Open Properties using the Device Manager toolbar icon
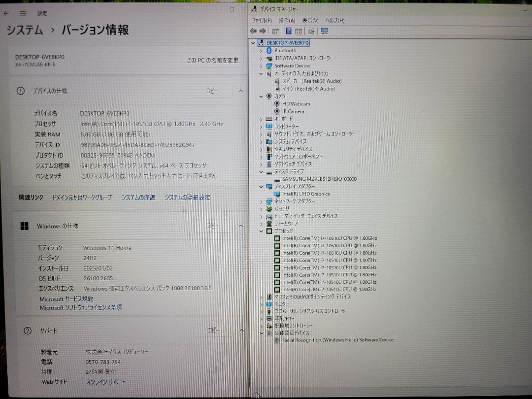532x399 pixels. click(x=276, y=31)
